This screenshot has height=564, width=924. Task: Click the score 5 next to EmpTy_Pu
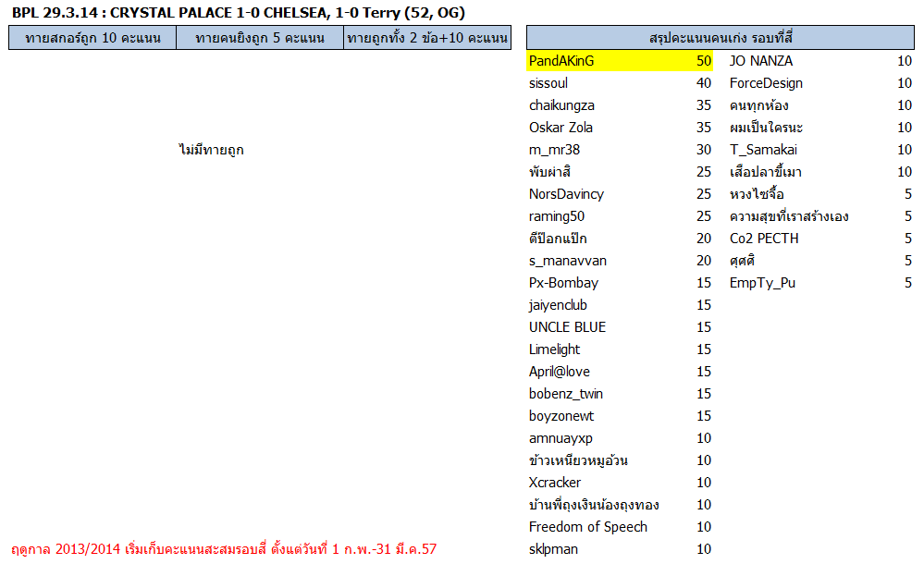click(x=908, y=283)
